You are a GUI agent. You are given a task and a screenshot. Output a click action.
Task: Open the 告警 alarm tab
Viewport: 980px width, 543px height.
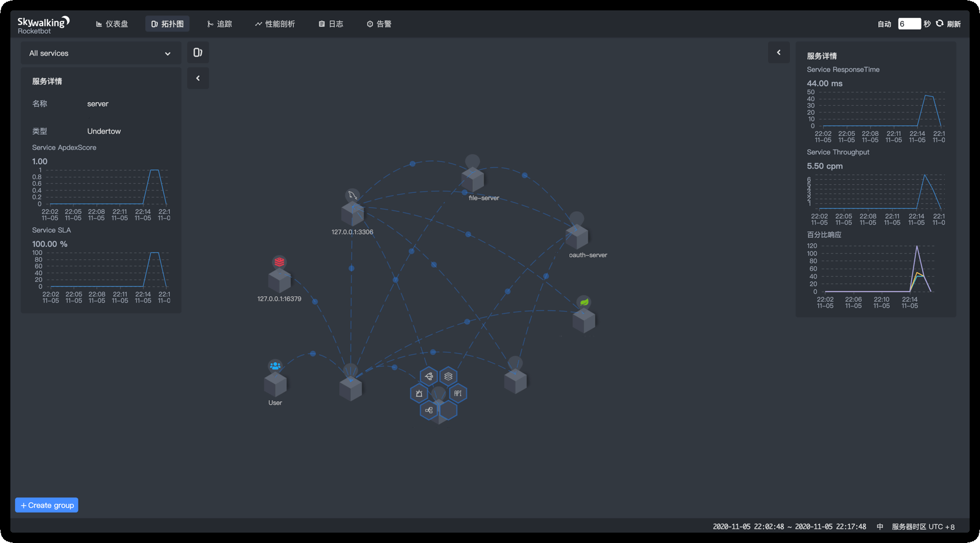379,24
